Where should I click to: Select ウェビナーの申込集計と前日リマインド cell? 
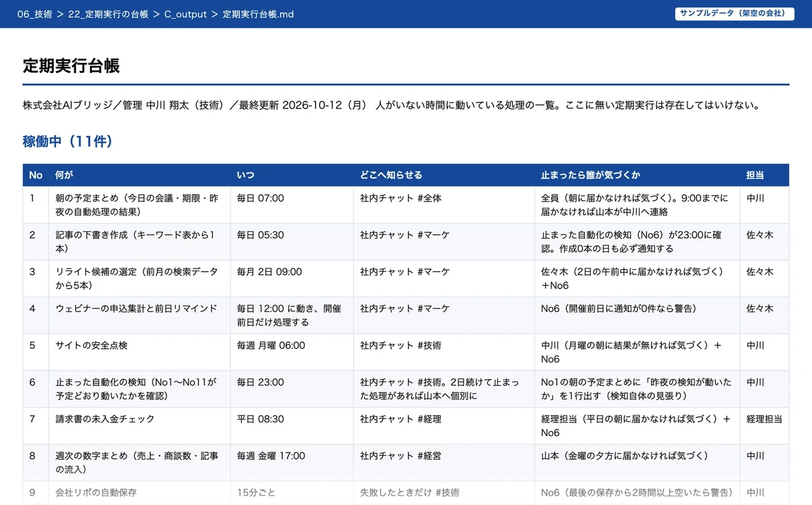(140, 315)
